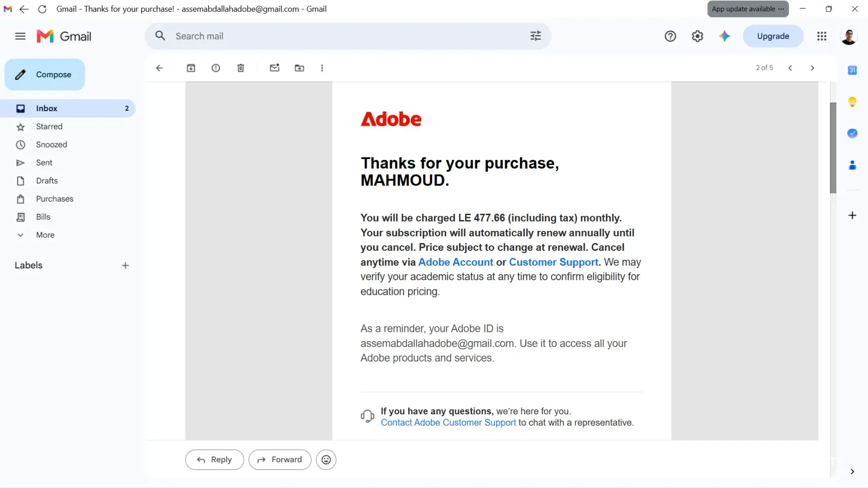
Task: Report this email as spam
Action: [x=216, y=68]
